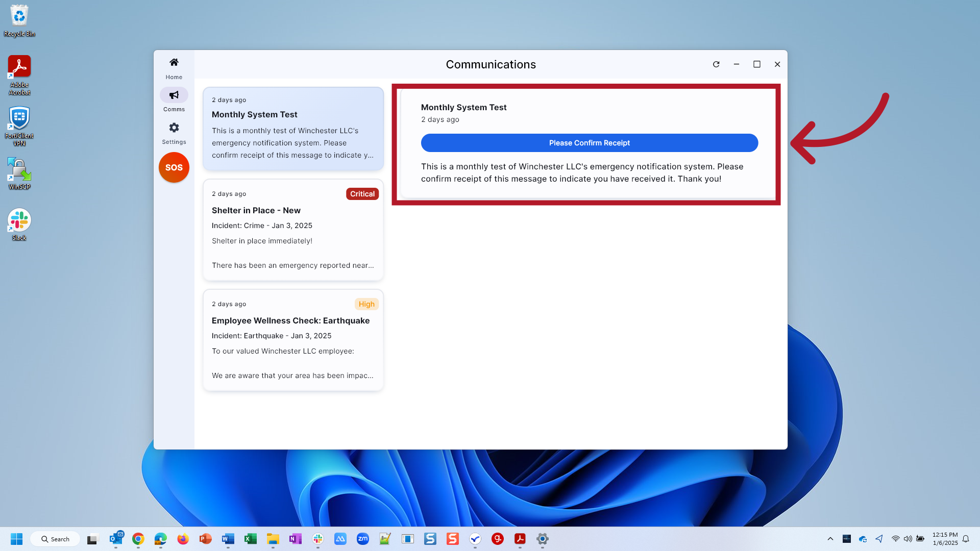Viewport: 980px width, 551px height.
Task: Open WinSCP from the desktop
Action: (19, 168)
